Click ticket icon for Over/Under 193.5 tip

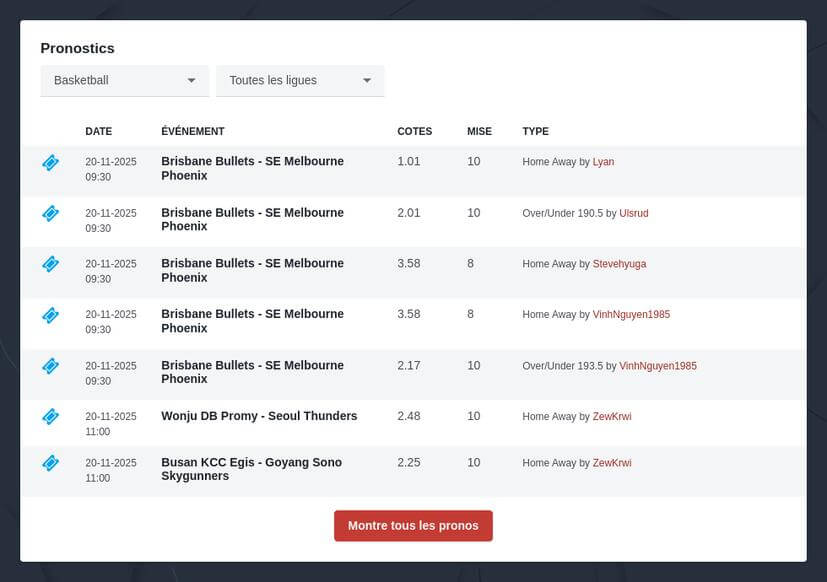tap(50, 366)
